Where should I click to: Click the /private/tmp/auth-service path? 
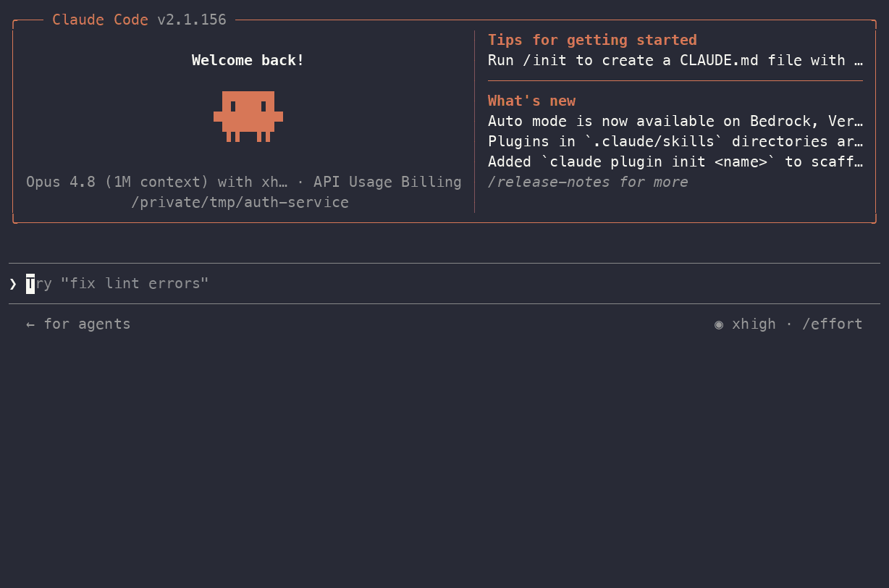[240, 202]
